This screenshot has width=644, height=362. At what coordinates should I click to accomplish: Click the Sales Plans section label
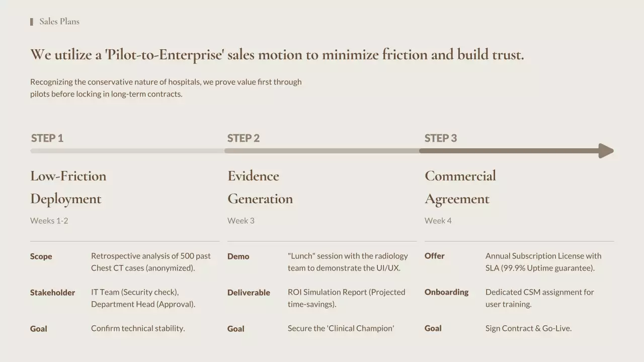coord(59,22)
